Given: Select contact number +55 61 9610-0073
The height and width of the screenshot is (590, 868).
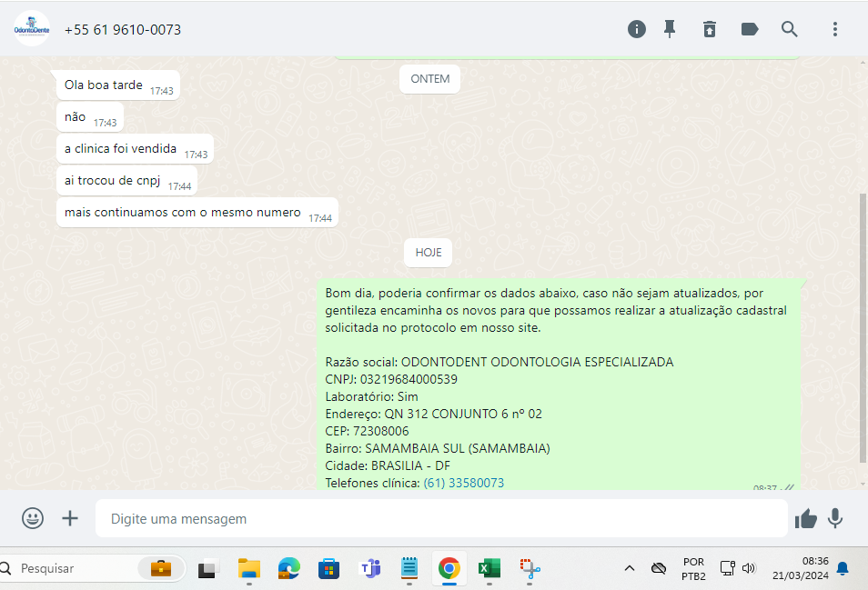Looking at the screenshot, I should click(x=122, y=30).
